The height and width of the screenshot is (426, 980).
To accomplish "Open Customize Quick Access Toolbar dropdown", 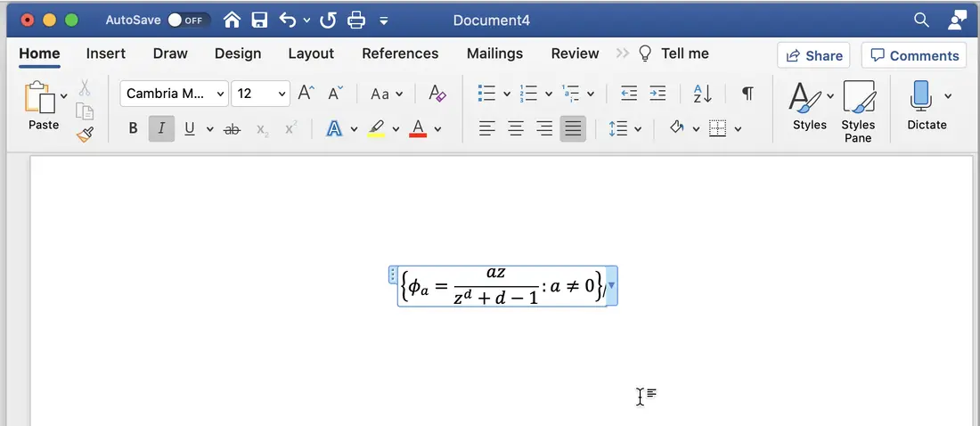I will click(x=384, y=20).
